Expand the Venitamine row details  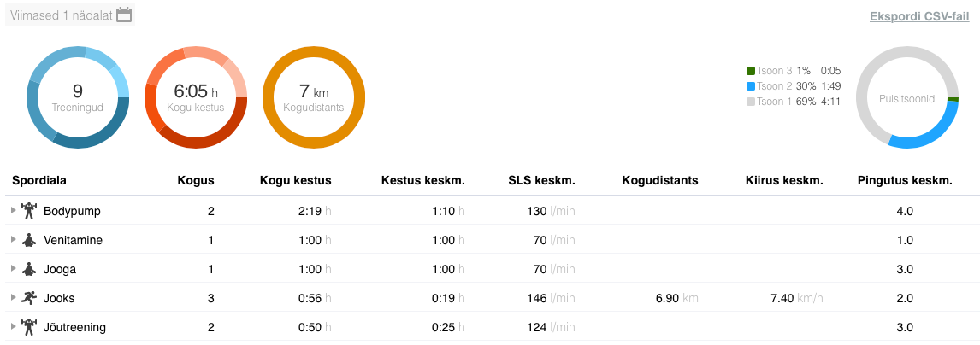(13, 240)
